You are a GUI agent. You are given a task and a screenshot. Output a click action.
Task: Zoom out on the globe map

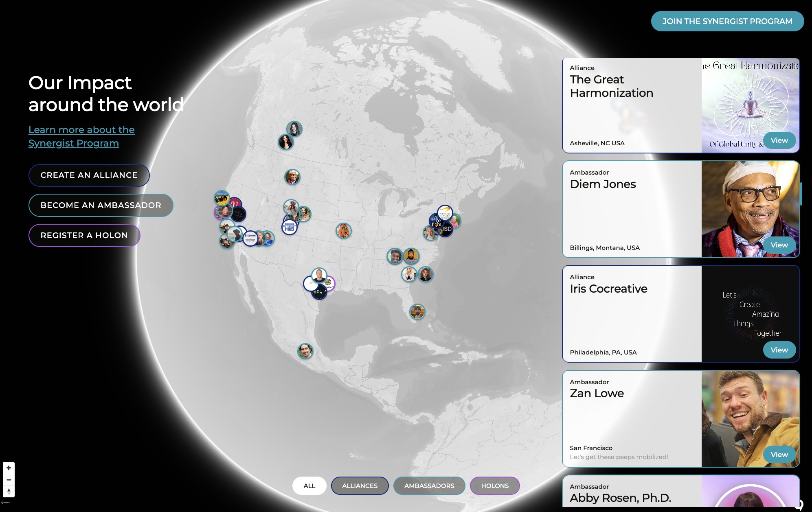pyautogui.click(x=9, y=480)
